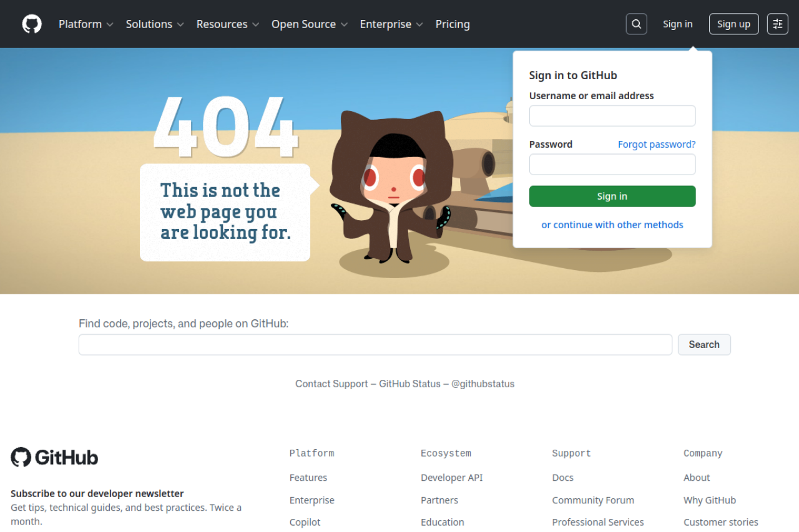
Task: Click the Username or email address field
Action: click(612, 115)
